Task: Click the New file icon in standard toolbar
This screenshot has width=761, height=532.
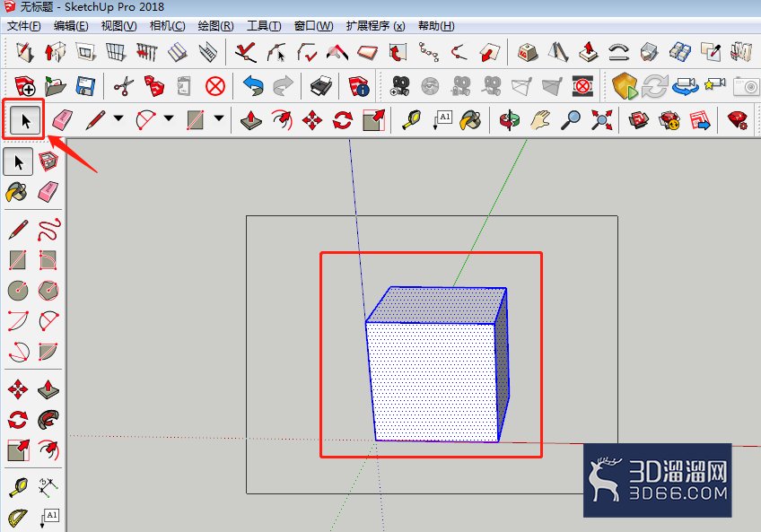Action: [x=25, y=86]
